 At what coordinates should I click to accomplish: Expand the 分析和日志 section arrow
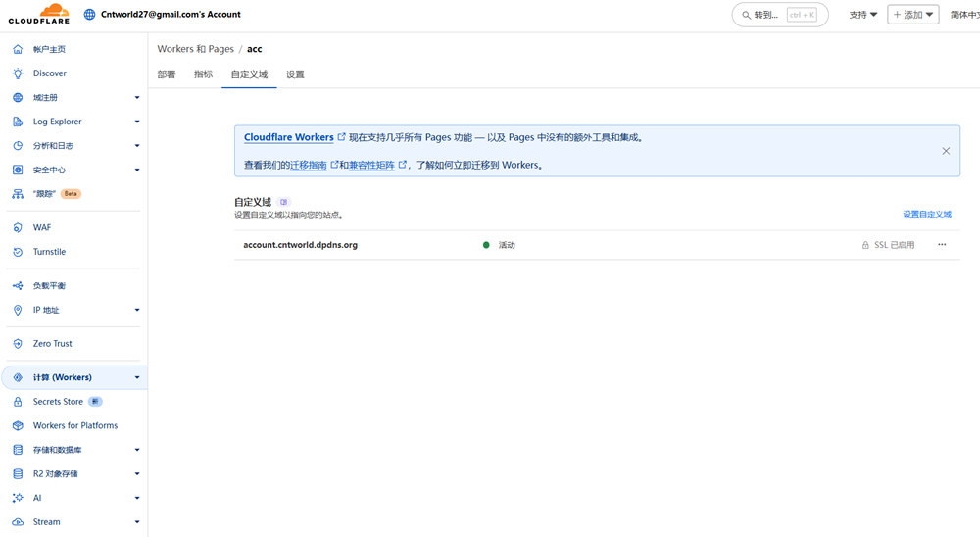click(137, 146)
